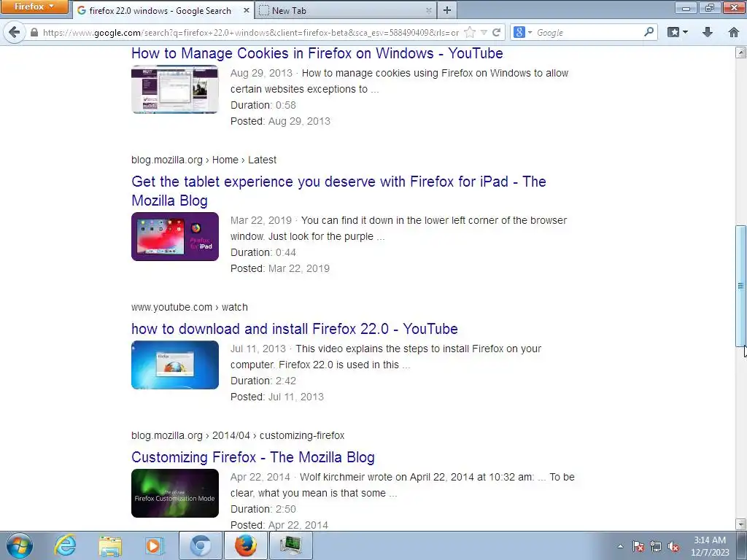The image size is (747, 560).
Task: Click the padlock site identity icon
Action: point(34,32)
